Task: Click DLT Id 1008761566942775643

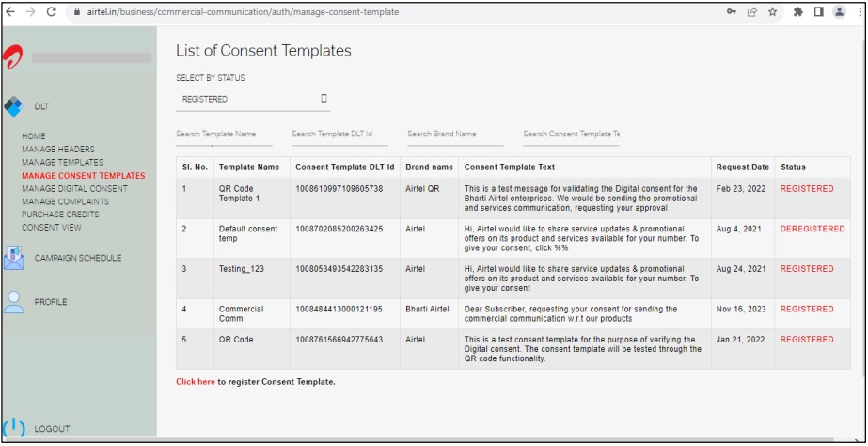Action: point(339,339)
